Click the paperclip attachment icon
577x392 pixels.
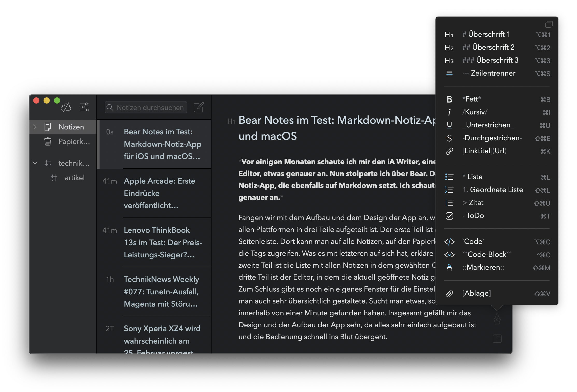click(x=449, y=294)
